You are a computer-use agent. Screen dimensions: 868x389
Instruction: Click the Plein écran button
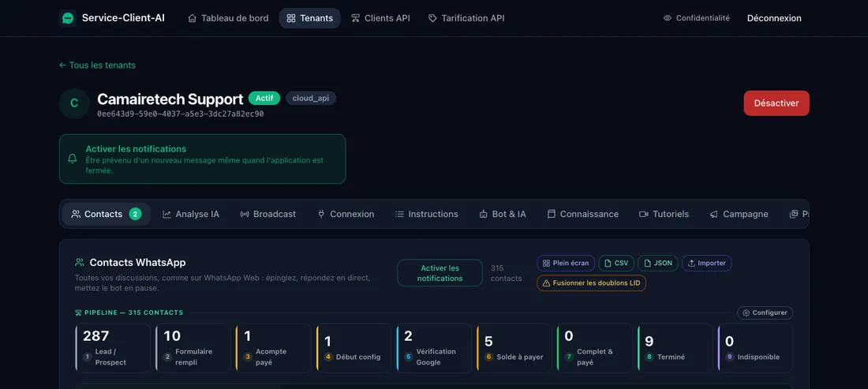[x=566, y=264]
